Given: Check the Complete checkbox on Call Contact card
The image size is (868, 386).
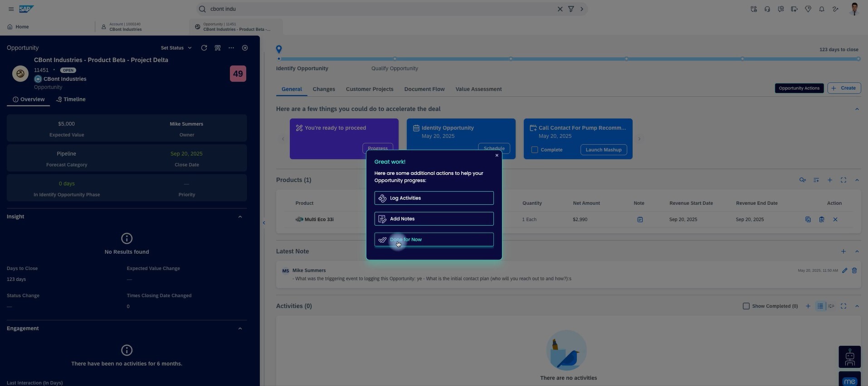Looking at the screenshot, I should (x=535, y=150).
